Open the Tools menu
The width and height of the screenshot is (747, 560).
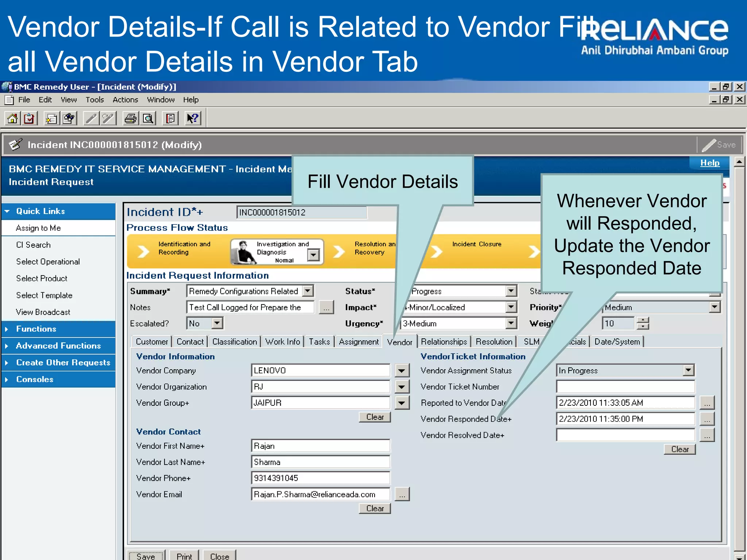click(x=95, y=100)
